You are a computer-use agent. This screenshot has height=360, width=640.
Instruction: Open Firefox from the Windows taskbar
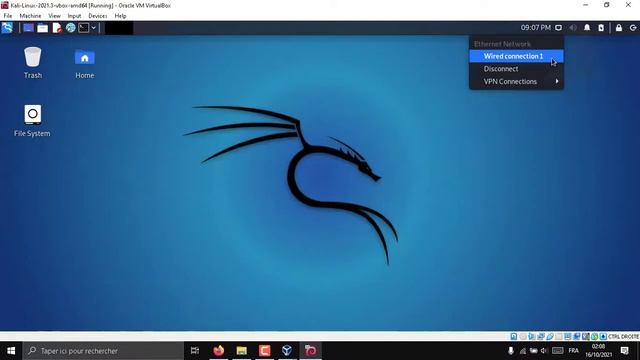click(219, 351)
